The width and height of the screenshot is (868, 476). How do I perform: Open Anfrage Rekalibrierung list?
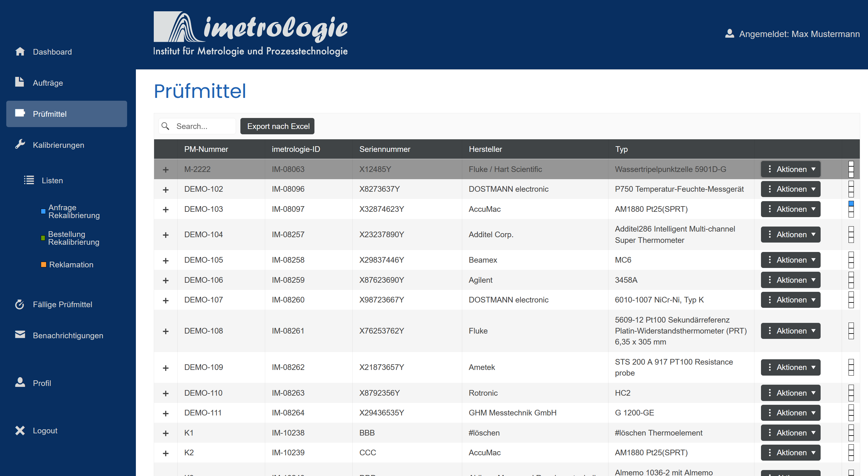[74, 211]
